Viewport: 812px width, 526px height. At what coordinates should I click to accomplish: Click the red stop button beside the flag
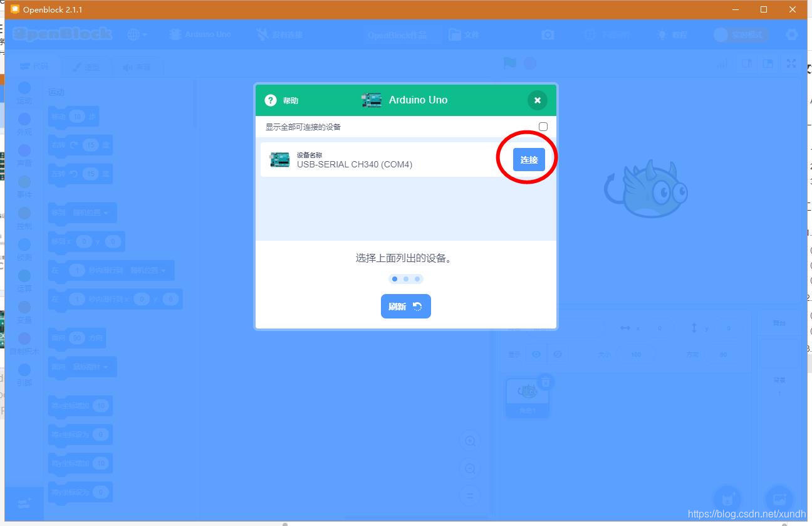pyautogui.click(x=530, y=63)
